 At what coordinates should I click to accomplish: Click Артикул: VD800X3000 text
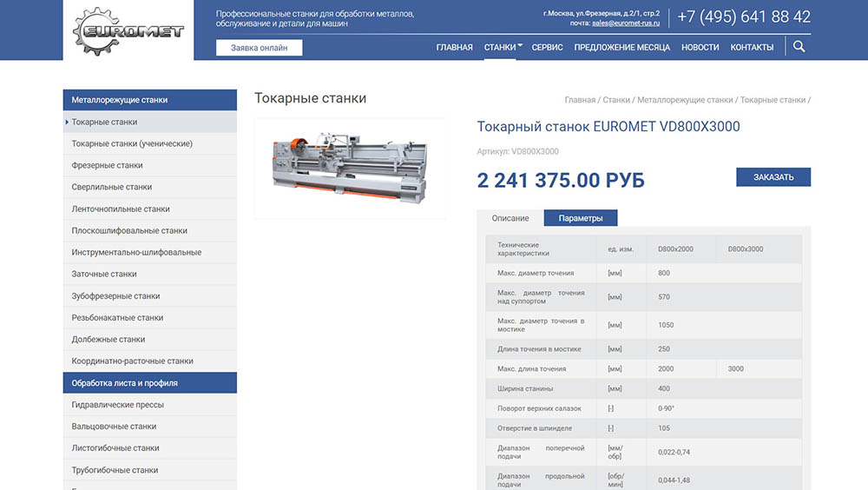(517, 151)
